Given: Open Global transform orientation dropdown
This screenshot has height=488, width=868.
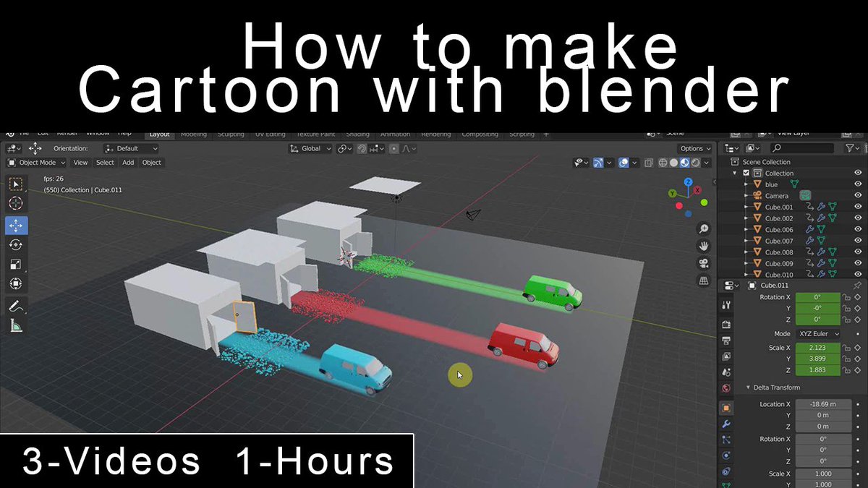Looking at the screenshot, I should pos(310,148).
